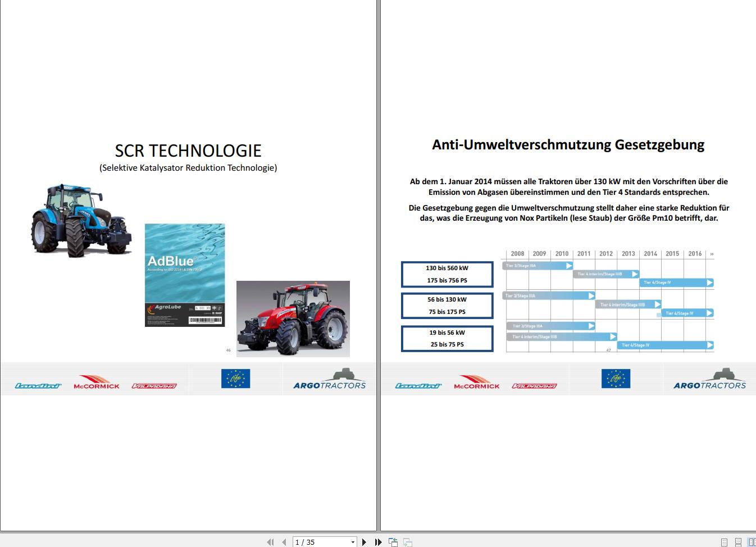756x547 pixels.
Task: Click the Landini brand logo
Action: [x=37, y=385]
